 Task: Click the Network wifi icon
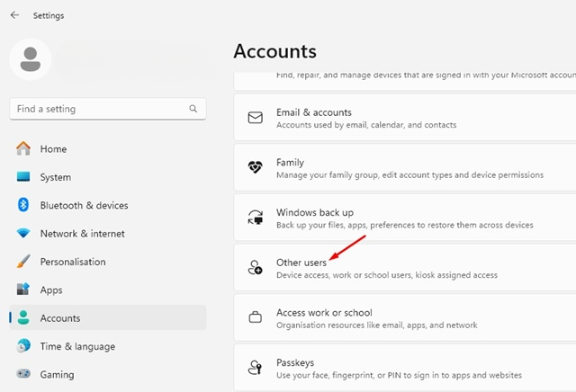[23, 233]
